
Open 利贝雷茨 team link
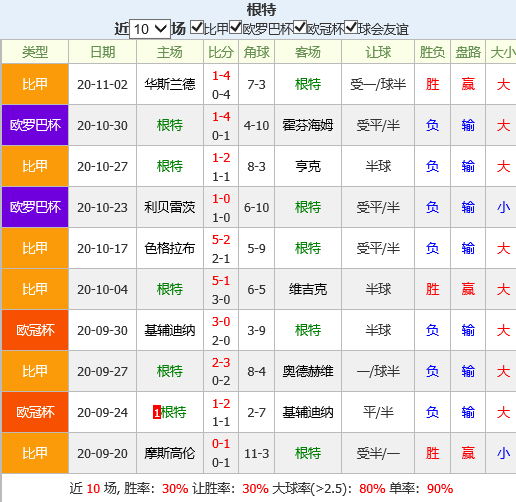point(170,207)
